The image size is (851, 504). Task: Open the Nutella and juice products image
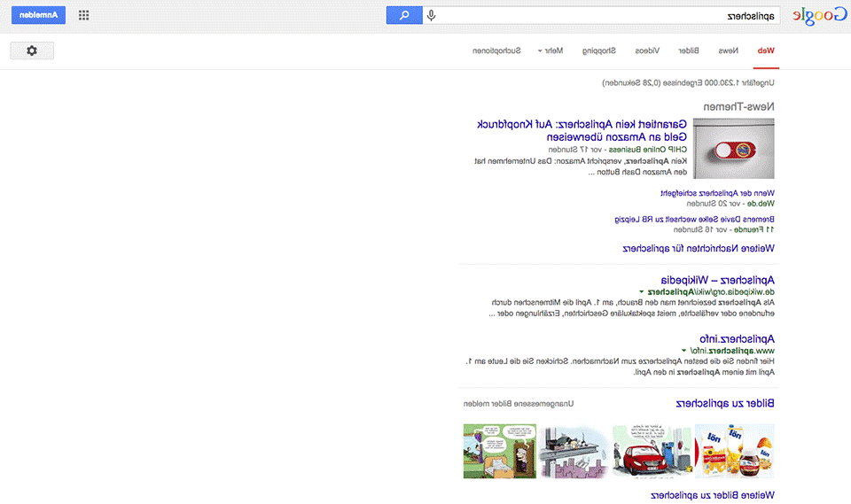735,451
